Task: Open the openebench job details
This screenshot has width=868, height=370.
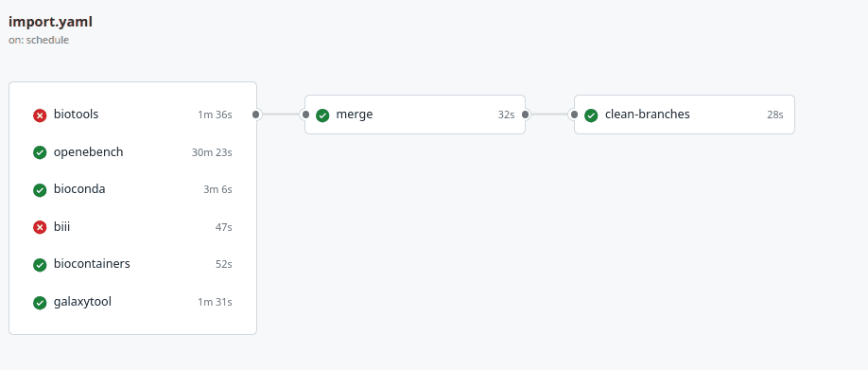Action: click(x=133, y=152)
